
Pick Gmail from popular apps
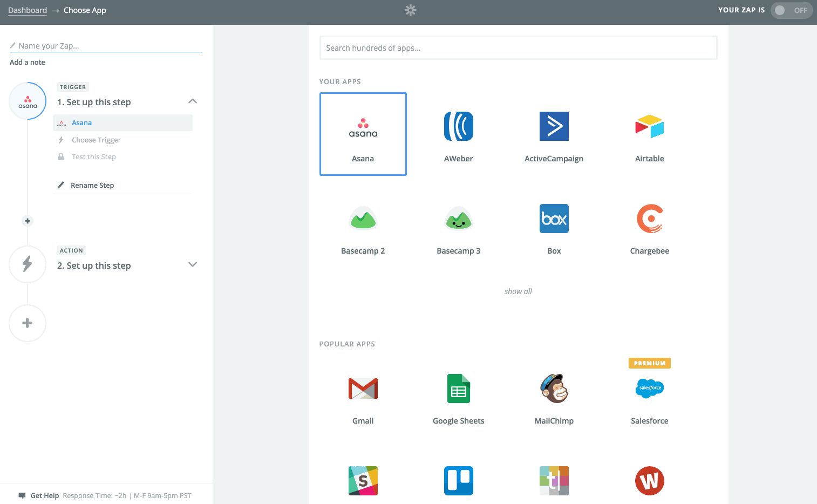pyautogui.click(x=363, y=397)
